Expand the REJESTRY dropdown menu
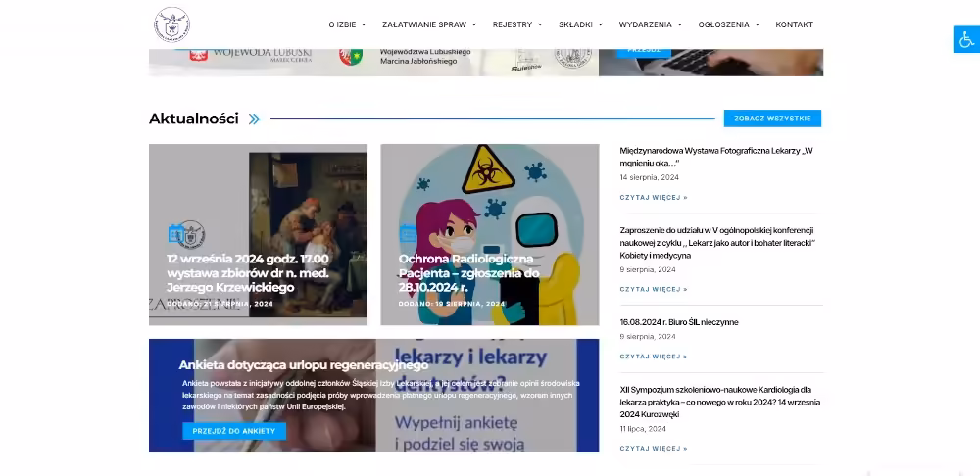Image resolution: width=980 pixels, height=476 pixels. point(517,25)
